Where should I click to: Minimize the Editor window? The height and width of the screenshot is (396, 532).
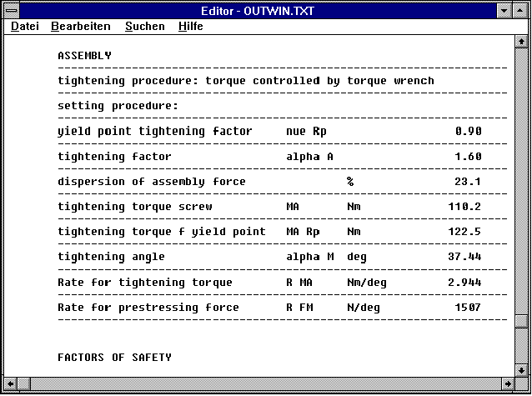(x=504, y=11)
